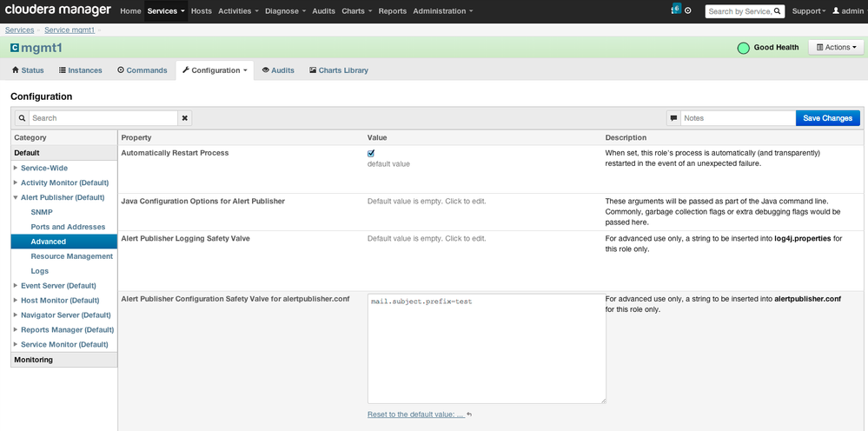Open the Charts Library tab
The image size is (868, 431).
338,70
